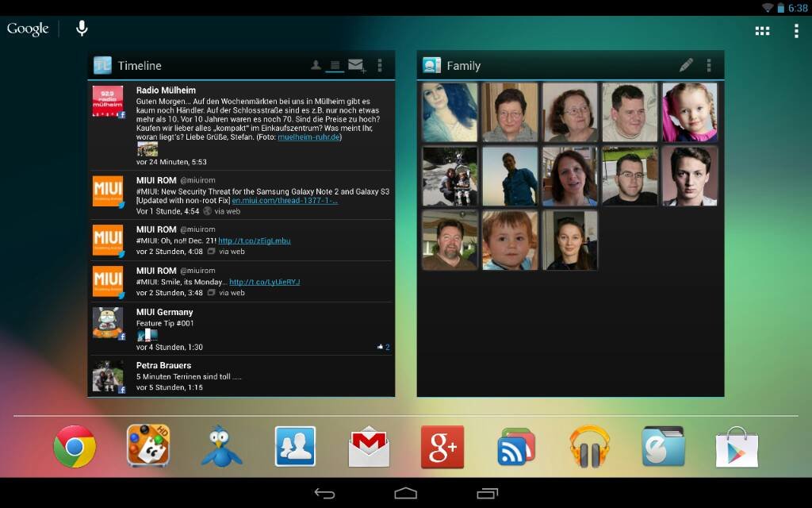Open the Radio Mülheim post title

[166, 90]
